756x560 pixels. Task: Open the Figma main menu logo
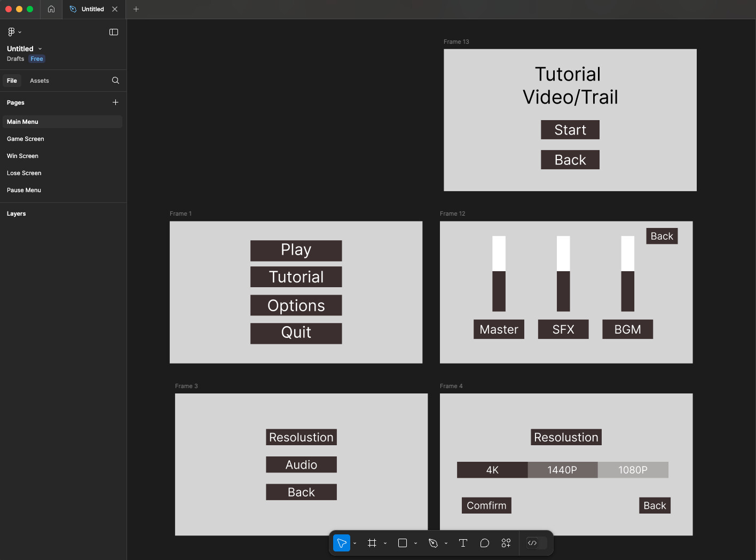[11, 32]
